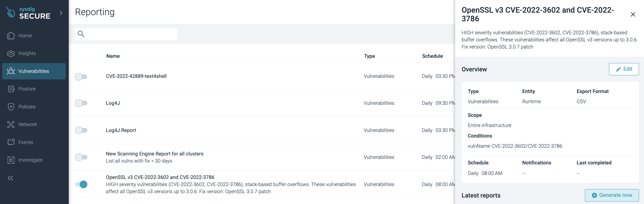Viewport: 644px width, 204px height.
Task: Sort by the Schedule column header
Action: (432, 56)
